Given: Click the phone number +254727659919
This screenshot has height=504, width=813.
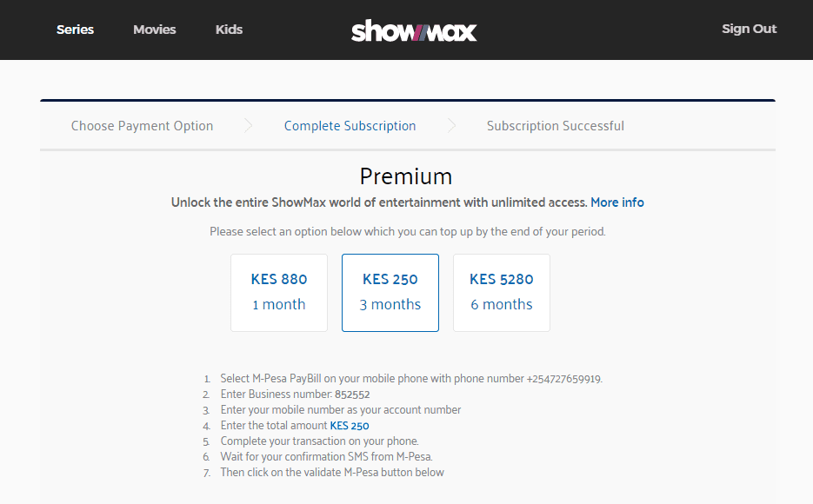Looking at the screenshot, I should pos(564,379).
